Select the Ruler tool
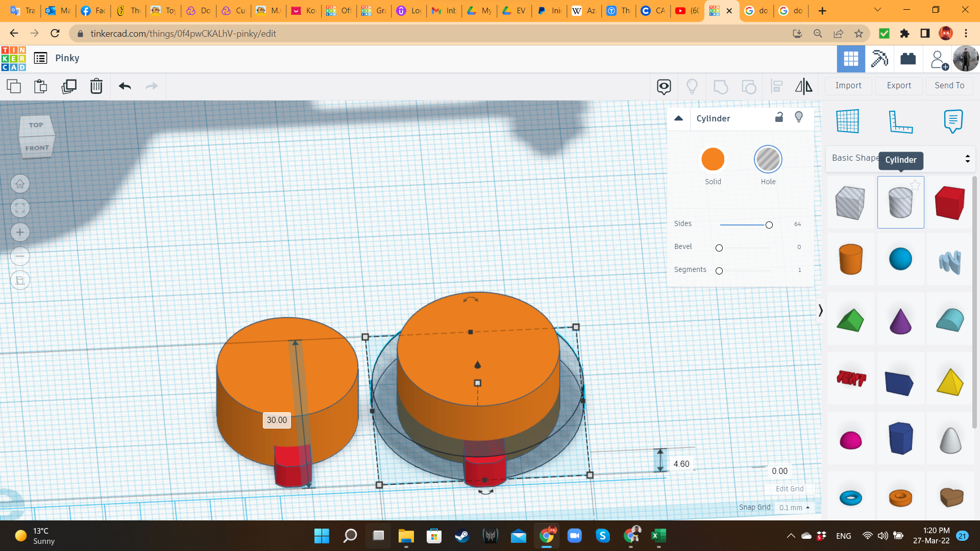 tap(900, 121)
